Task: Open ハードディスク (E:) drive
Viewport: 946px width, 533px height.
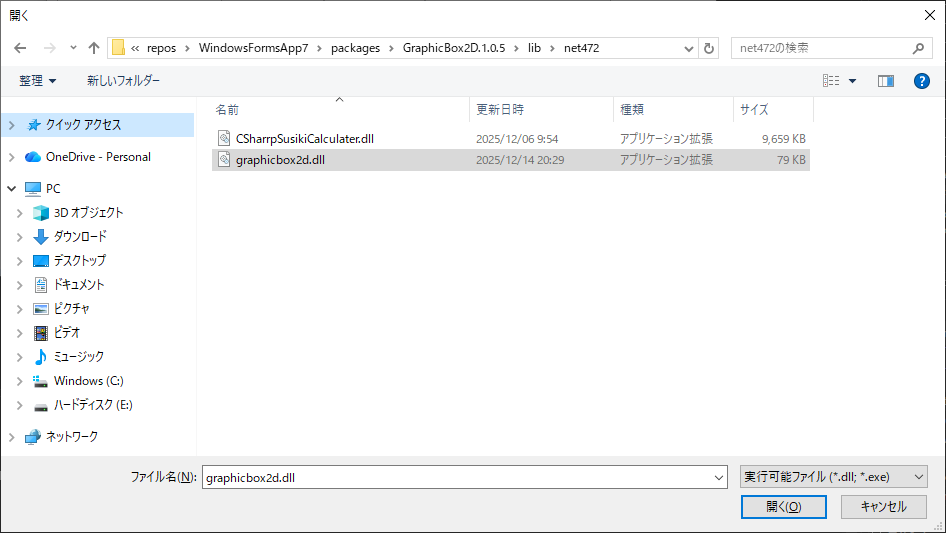Action: (93, 405)
